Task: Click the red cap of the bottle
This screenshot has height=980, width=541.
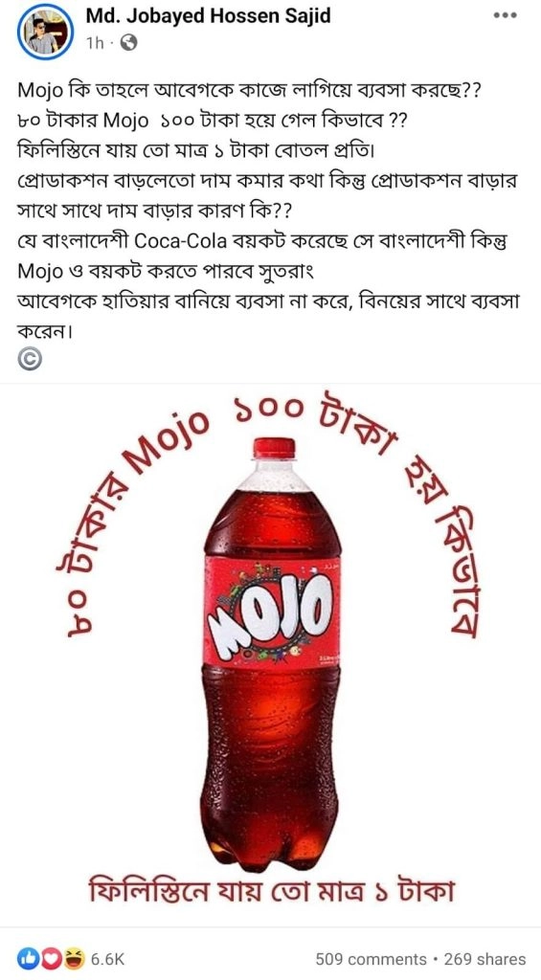Action: 274,448
